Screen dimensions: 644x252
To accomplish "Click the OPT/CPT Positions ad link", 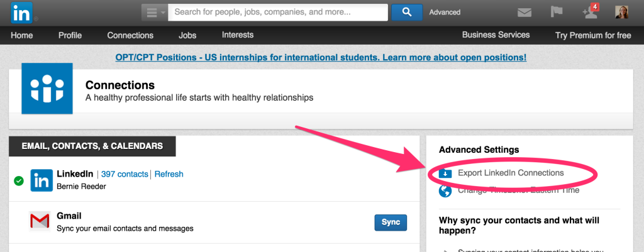I will pyautogui.click(x=321, y=57).
